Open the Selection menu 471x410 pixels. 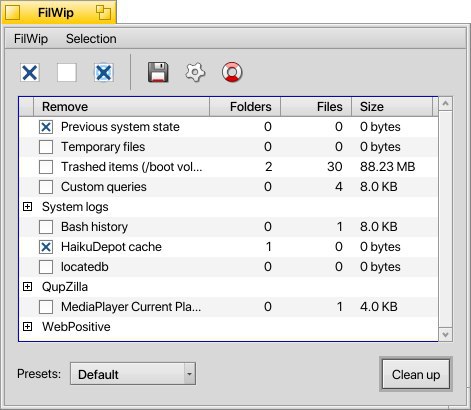pyautogui.click(x=91, y=39)
